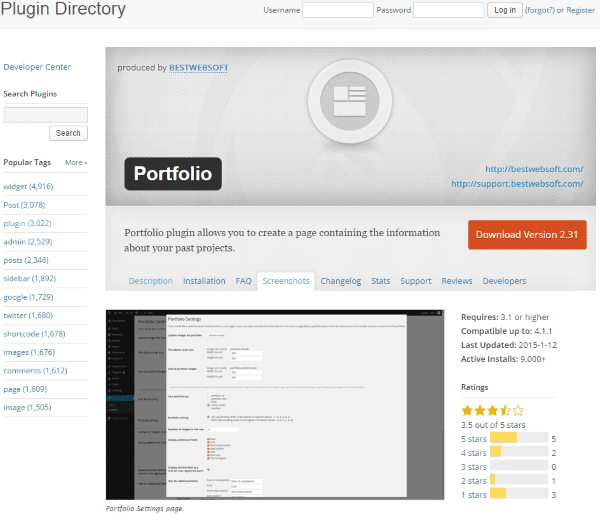600x515 pixels.
Task: Open the Portfolio Settings page screenshot
Action: [275, 405]
